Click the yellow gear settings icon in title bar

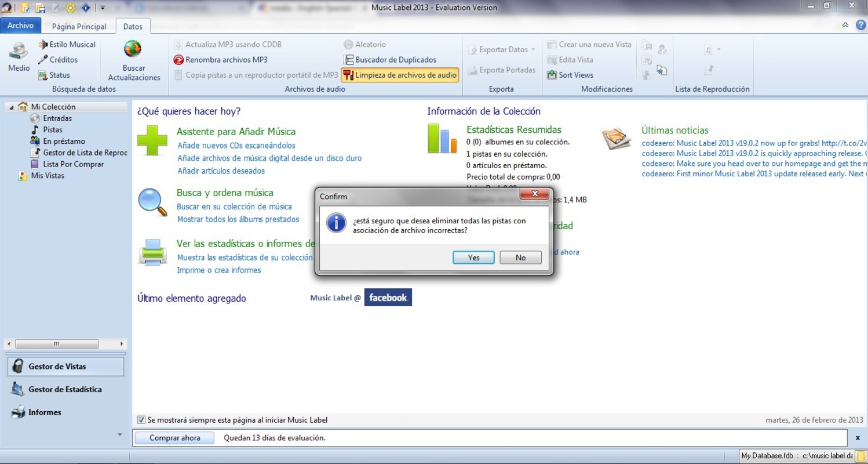[x=71, y=8]
